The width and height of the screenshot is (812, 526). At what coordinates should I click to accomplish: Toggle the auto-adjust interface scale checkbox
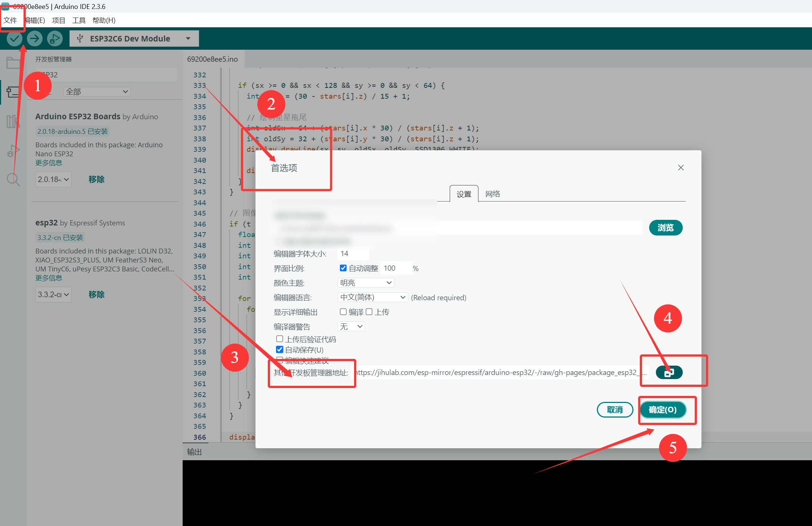click(x=343, y=268)
